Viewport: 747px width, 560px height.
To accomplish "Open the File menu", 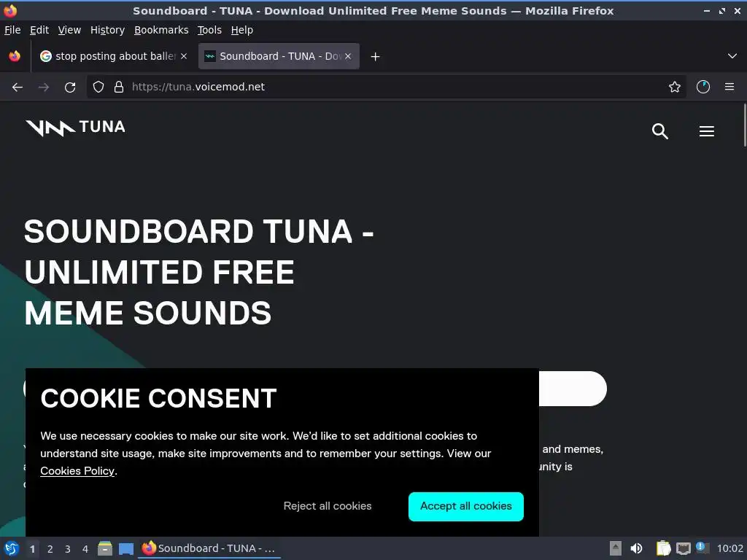I will (x=12, y=30).
